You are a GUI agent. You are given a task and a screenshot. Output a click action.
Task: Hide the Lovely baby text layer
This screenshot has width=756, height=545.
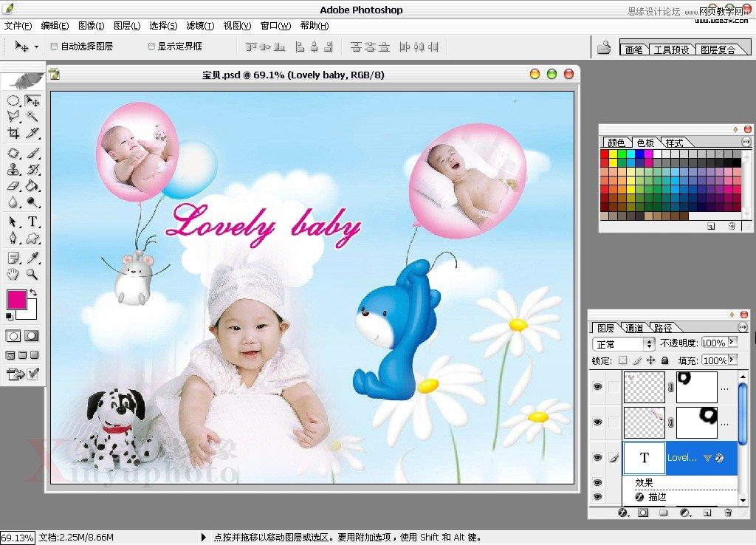598,457
